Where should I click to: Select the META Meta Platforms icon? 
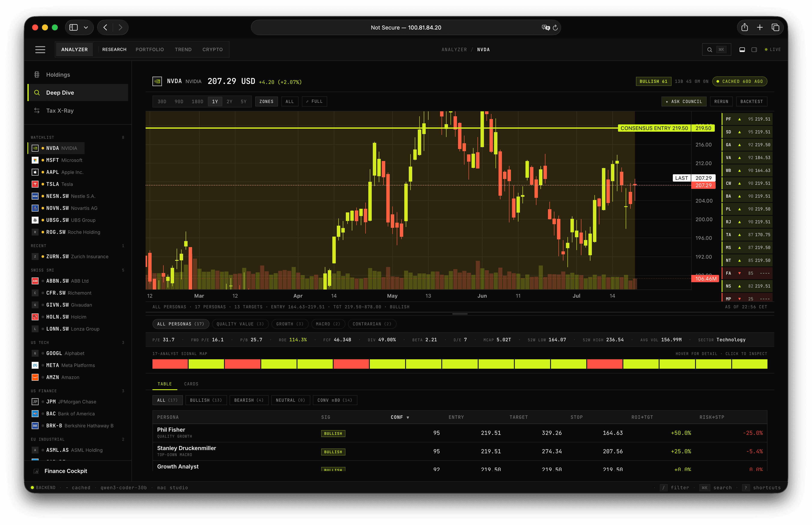[35, 365]
